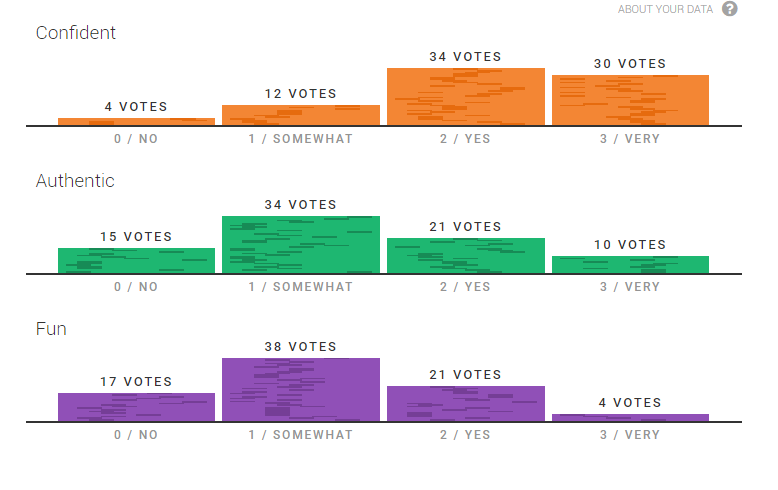Viewport: 778px width, 490px height.
Task: Click the '1 / SOMEWHAT' label under Authentic
Action: (301, 287)
